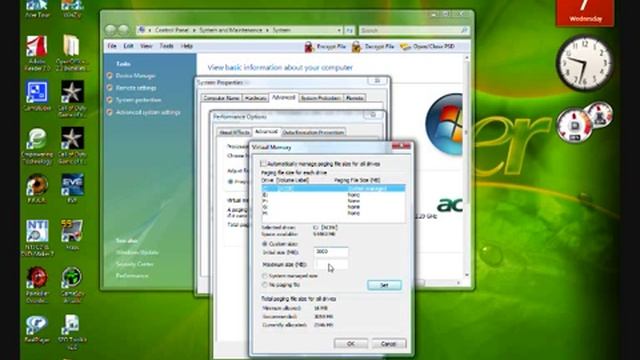Launch the blue CamStudio desktop shortcut
640x360 pixels.
tap(37, 92)
